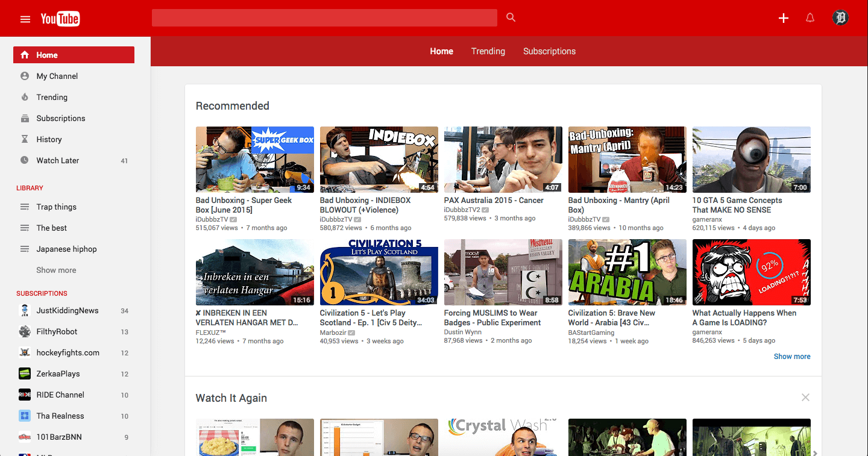Click the Trending flame icon
This screenshot has width=868, height=456.
click(x=25, y=97)
